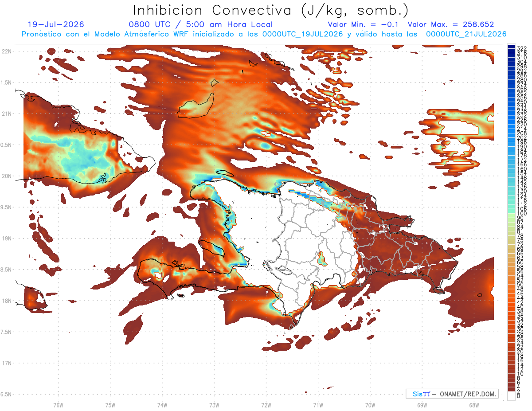532x411 pixels.
Task: Click the '75W' longitude label
Action: (110, 404)
